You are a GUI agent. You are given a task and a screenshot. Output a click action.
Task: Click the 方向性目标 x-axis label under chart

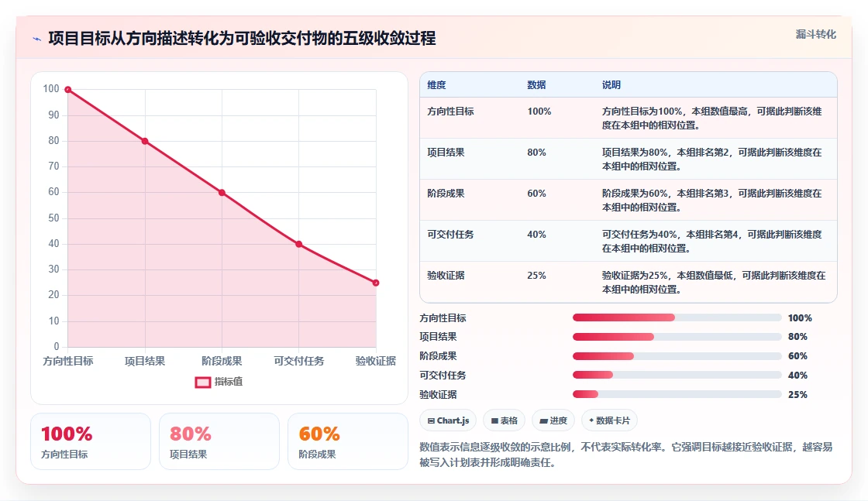click(68, 361)
